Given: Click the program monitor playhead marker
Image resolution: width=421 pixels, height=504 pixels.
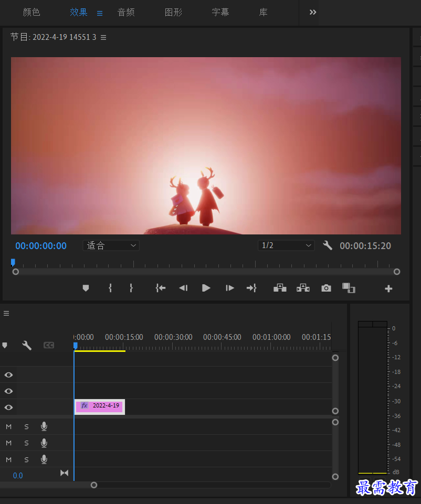Looking at the screenshot, I should 13,263.
